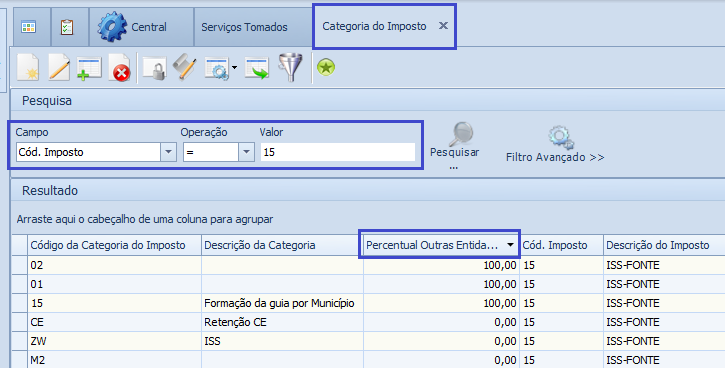Viewport: 725px width, 368px height.
Task: Click the padlock lock icon
Action: 154,68
